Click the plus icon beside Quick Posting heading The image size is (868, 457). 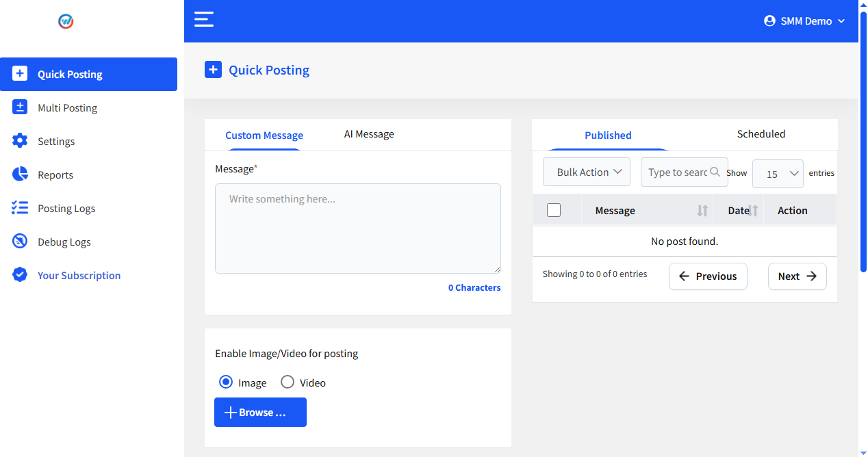(x=213, y=70)
